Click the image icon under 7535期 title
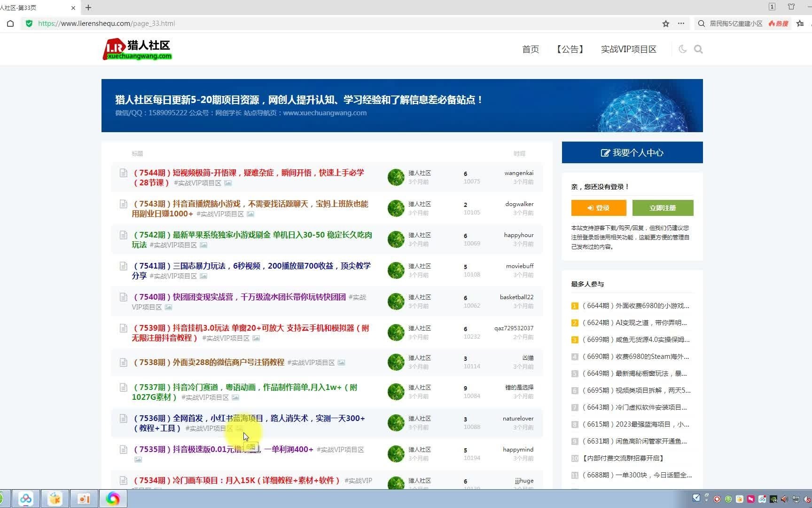 [138, 460]
